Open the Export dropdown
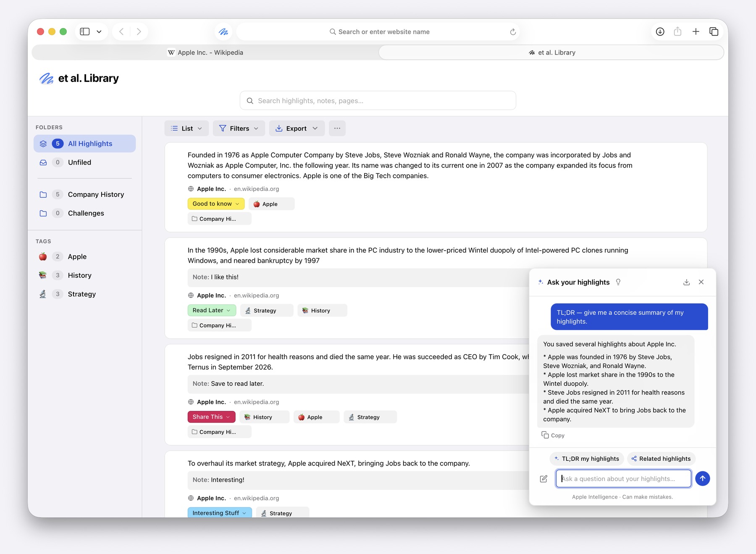The width and height of the screenshot is (756, 554). [297, 128]
